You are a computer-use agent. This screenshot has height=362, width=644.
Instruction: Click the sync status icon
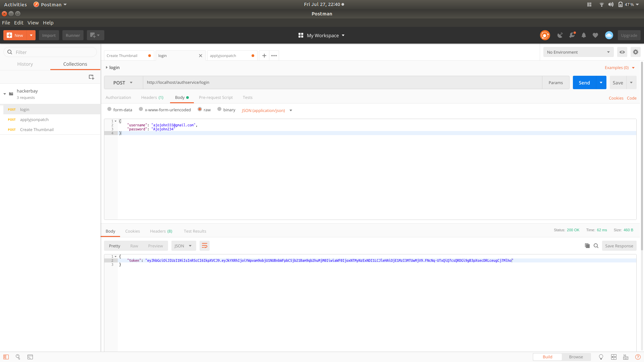(x=545, y=35)
